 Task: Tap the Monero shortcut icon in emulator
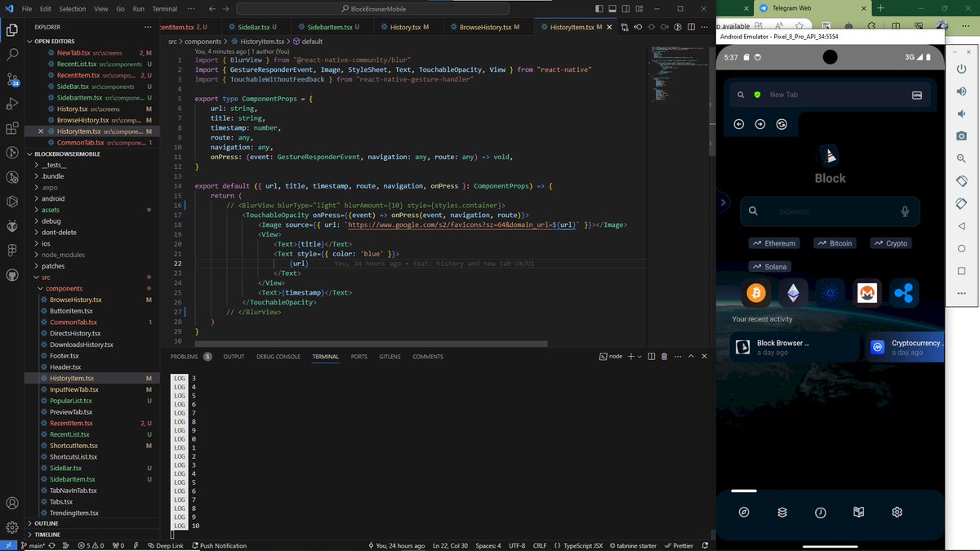point(866,292)
